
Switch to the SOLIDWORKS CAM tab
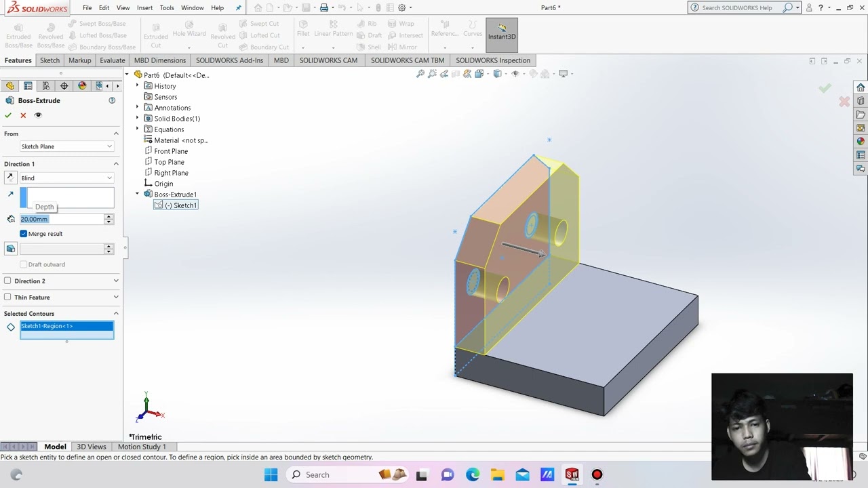click(328, 60)
